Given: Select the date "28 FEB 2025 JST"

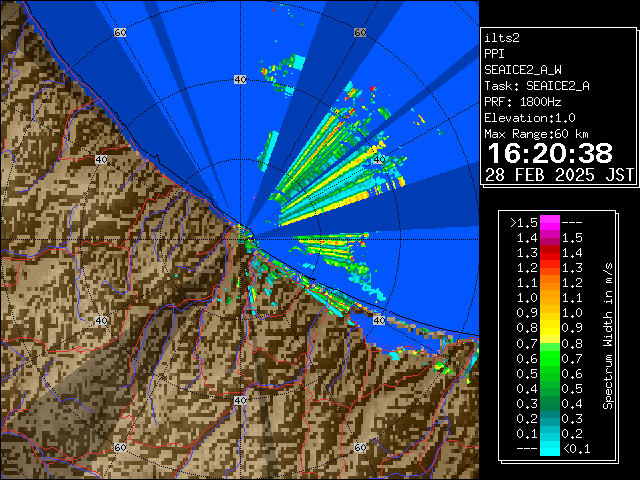Looking at the screenshot, I should point(560,175).
